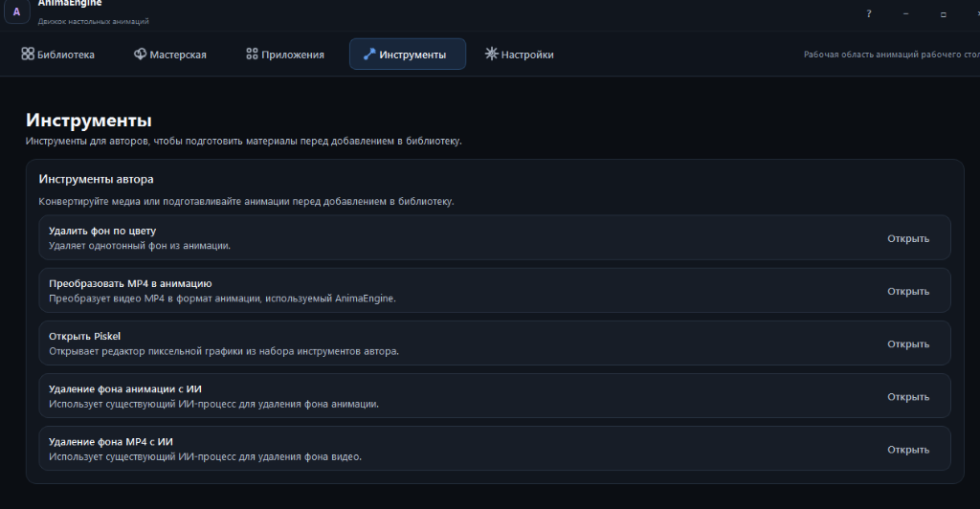Open the Преобразовать MP4 в анимацию tool
This screenshot has height=509, width=980.
coord(908,291)
